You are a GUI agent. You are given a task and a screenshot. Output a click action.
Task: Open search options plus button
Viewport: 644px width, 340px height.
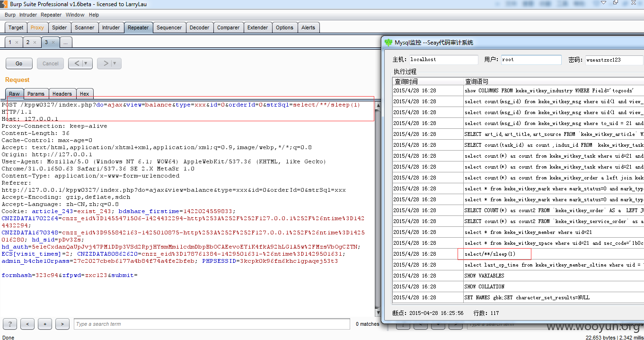[45, 324]
